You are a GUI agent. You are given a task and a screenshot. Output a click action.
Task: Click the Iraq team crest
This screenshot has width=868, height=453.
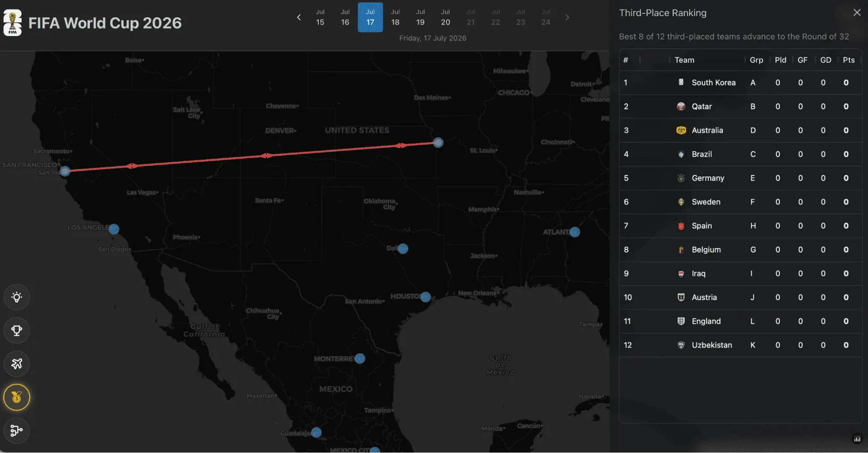point(681,274)
